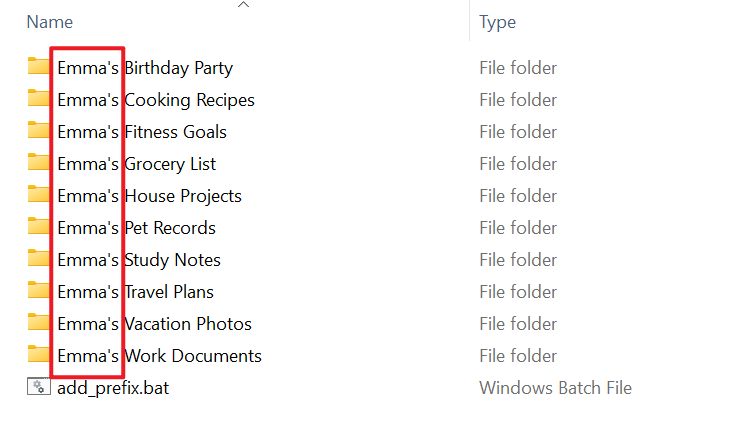Click the Emma's Vacation Photos folder icon
Screen dimensions: 731x427
click(x=38, y=324)
